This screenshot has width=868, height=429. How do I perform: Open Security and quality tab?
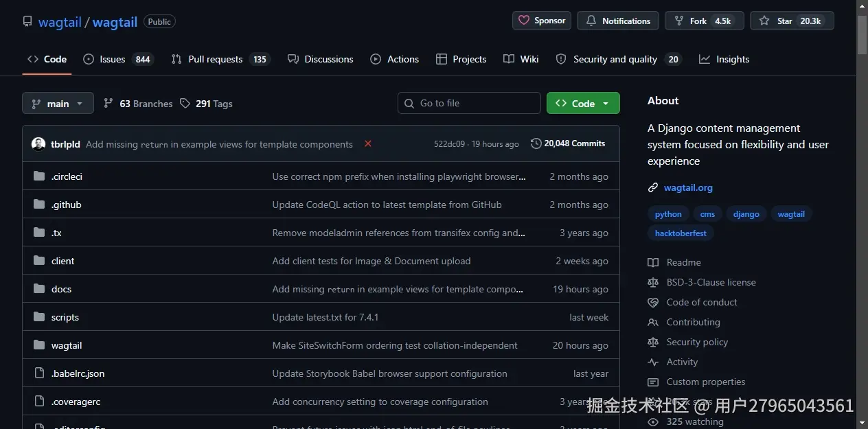pos(618,59)
